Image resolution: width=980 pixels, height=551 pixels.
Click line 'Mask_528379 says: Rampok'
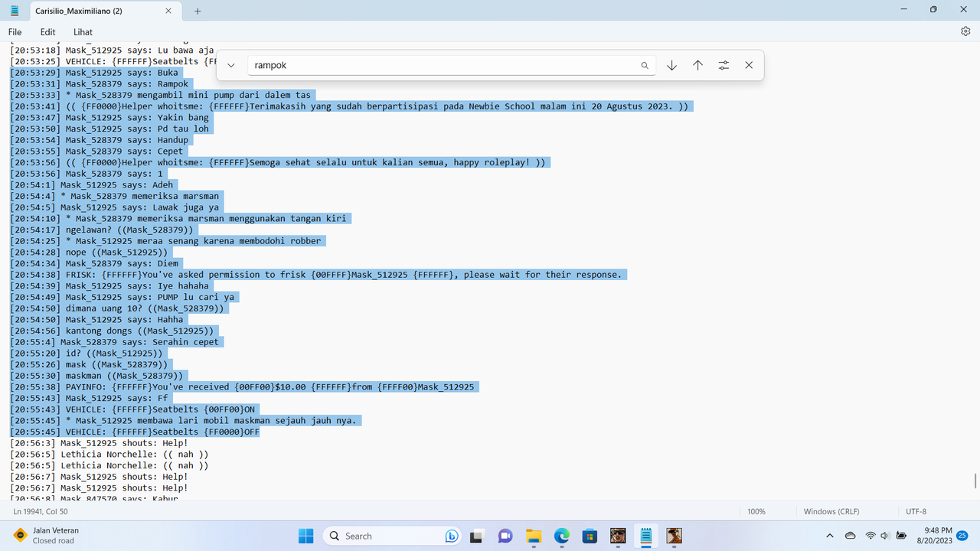(100, 84)
